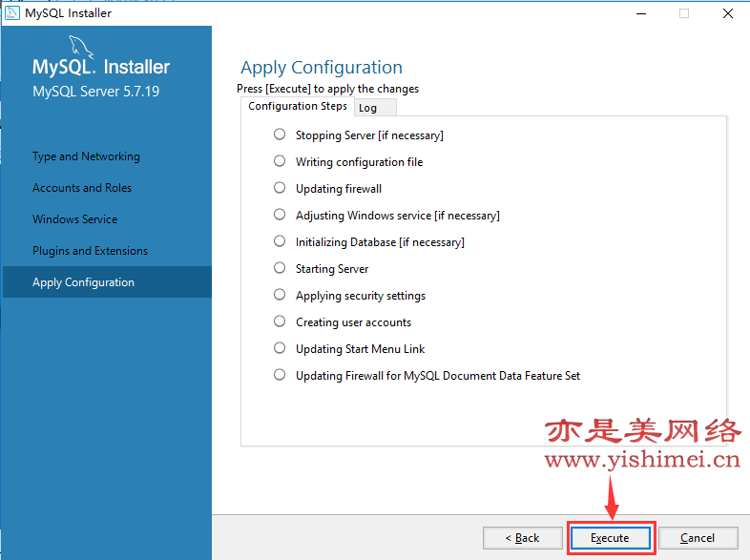Select Initializing Database step indicator
This screenshot has width=750, height=560.
[x=280, y=241]
